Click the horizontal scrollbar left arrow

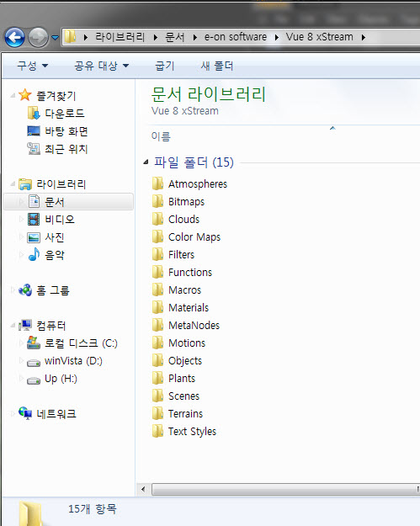pyautogui.click(x=143, y=489)
